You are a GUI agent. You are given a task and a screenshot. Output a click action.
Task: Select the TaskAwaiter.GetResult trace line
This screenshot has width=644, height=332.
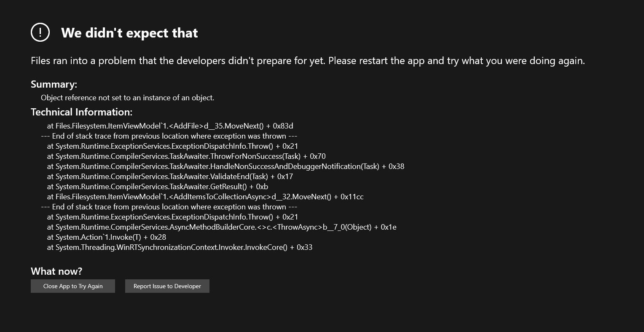coord(157,186)
